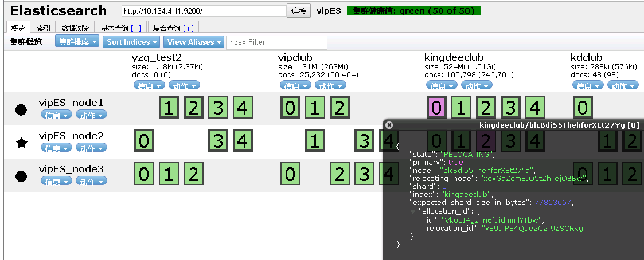Open the Sort Indices dropdown

131,42
